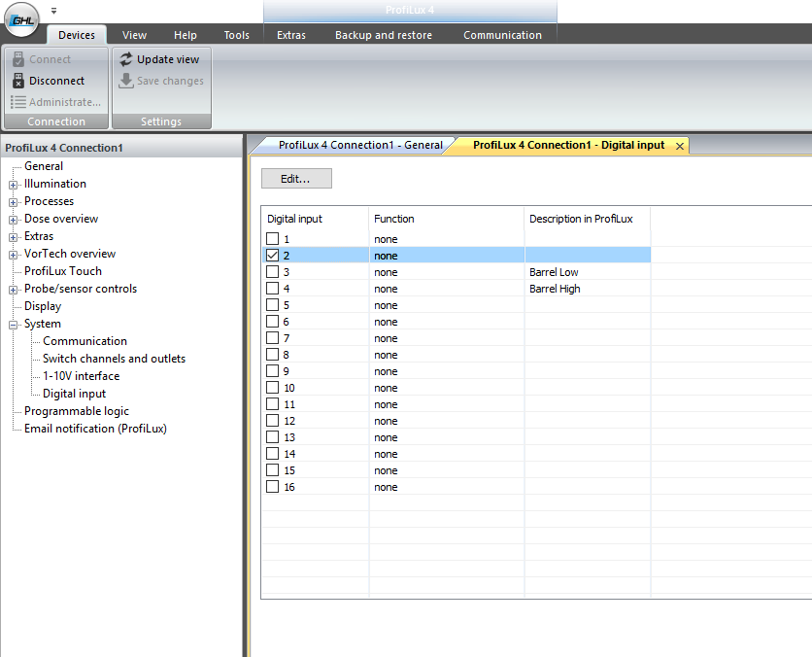Click the Connect plug icon

18,59
